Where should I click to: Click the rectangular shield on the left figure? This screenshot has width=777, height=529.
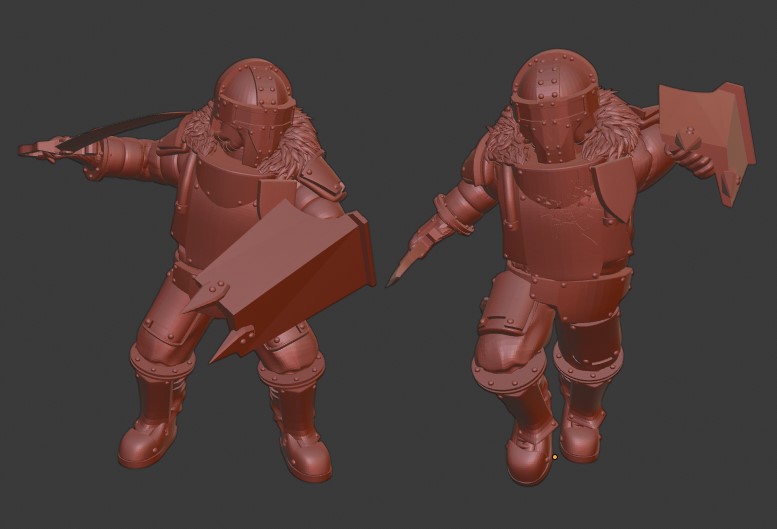[282, 280]
